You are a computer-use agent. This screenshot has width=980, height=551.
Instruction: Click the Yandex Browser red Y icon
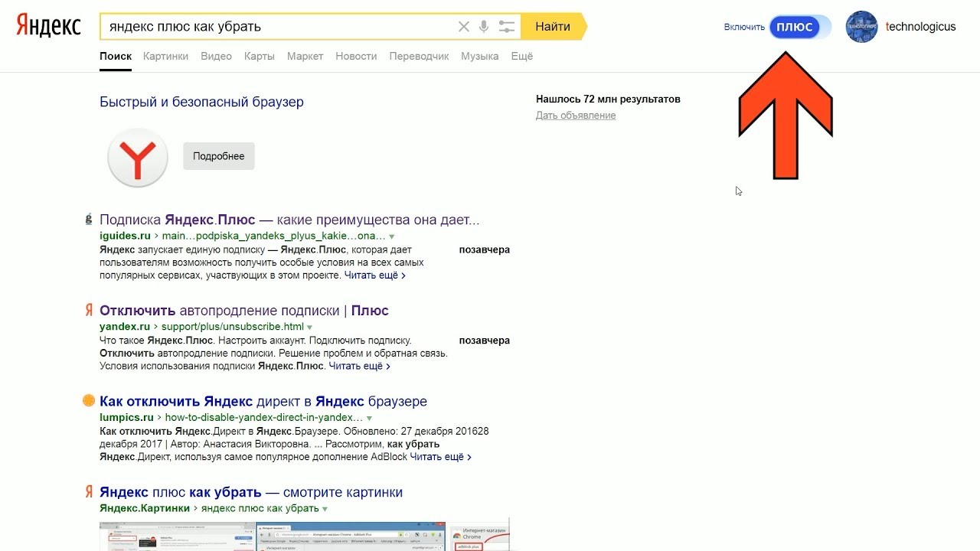click(138, 158)
